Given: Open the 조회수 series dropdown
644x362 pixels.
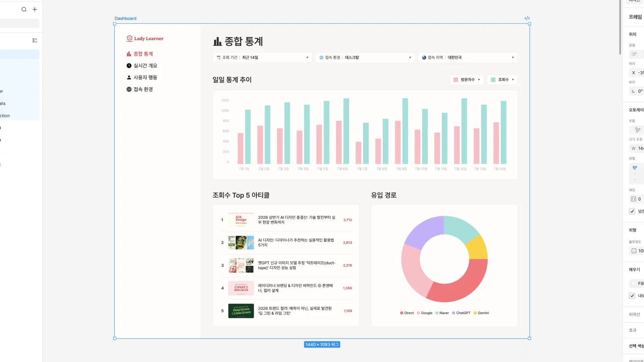Looking at the screenshot, I should click(502, 80).
